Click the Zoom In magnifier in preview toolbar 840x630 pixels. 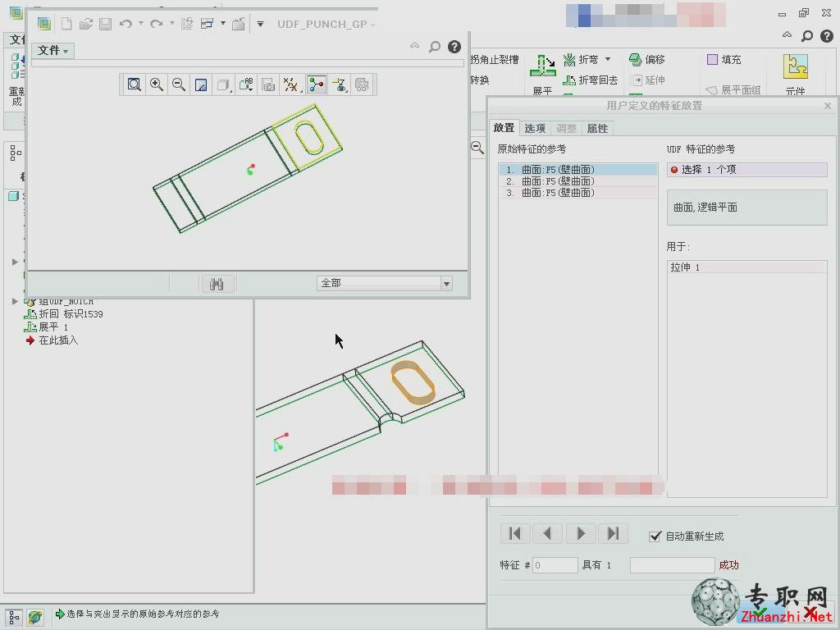pos(157,84)
